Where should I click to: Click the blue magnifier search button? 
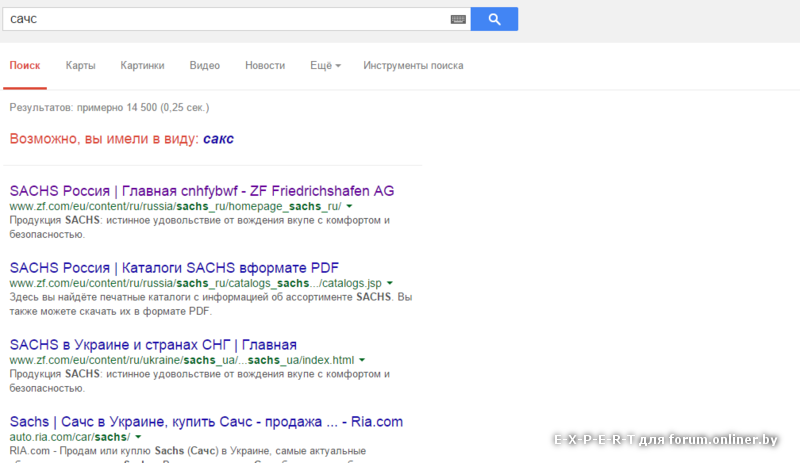[494, 19]
